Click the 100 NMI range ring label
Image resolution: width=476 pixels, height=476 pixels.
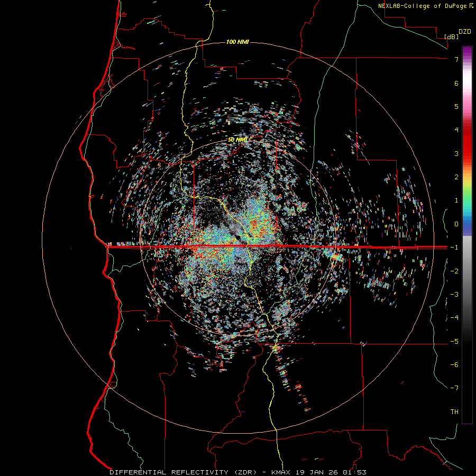[x=237, y=42]
